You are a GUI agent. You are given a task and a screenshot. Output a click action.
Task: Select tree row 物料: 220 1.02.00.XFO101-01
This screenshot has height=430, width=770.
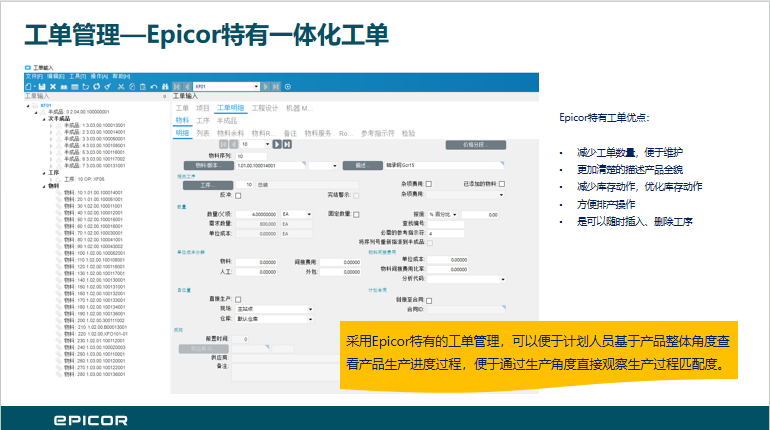pos(95,334)
